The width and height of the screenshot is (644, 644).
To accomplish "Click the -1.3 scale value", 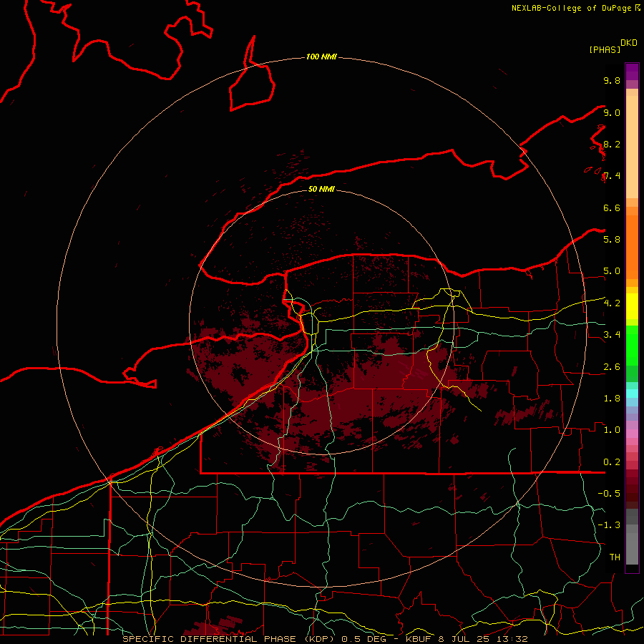I will coord(609,525).
